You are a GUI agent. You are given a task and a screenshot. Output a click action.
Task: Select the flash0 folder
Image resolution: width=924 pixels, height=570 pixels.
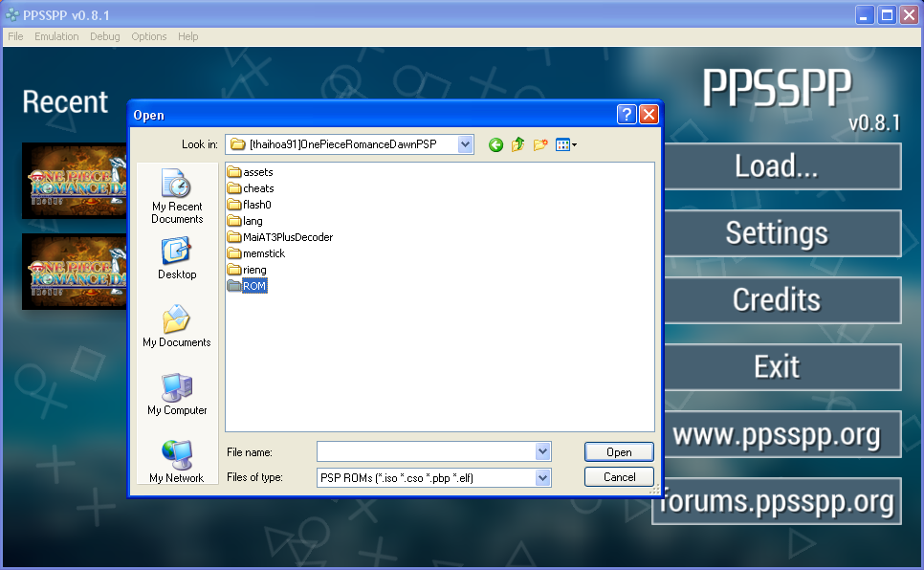[250, 205]
